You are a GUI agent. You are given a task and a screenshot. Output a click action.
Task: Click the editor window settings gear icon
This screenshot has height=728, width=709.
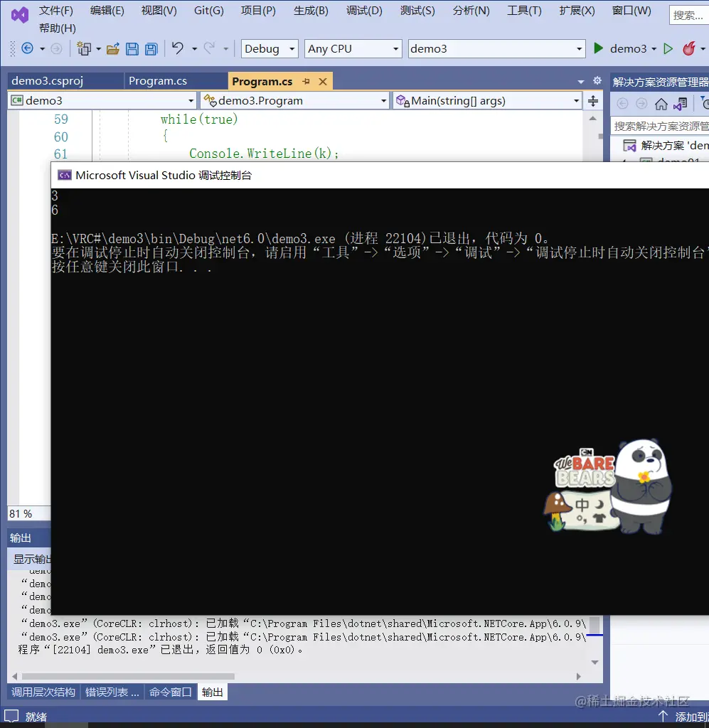coord(597,80)
